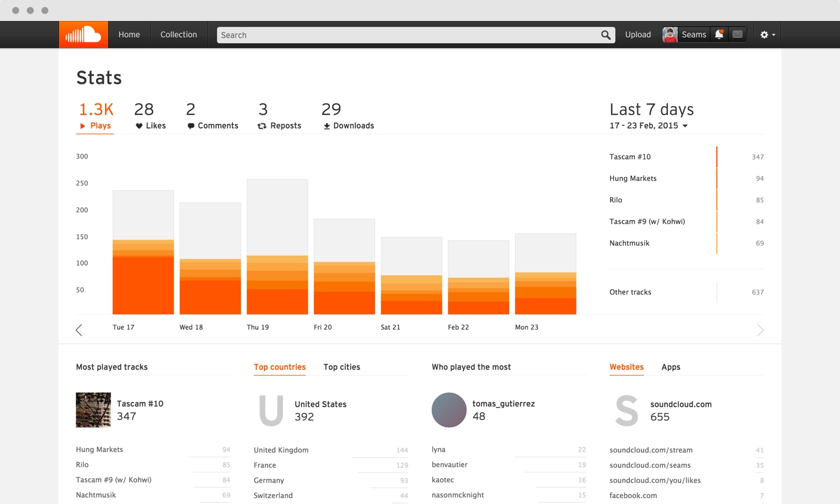Screen dimensions: 840x504
Task: Switch to the Top cities tab
Action: tap(341, 367)
